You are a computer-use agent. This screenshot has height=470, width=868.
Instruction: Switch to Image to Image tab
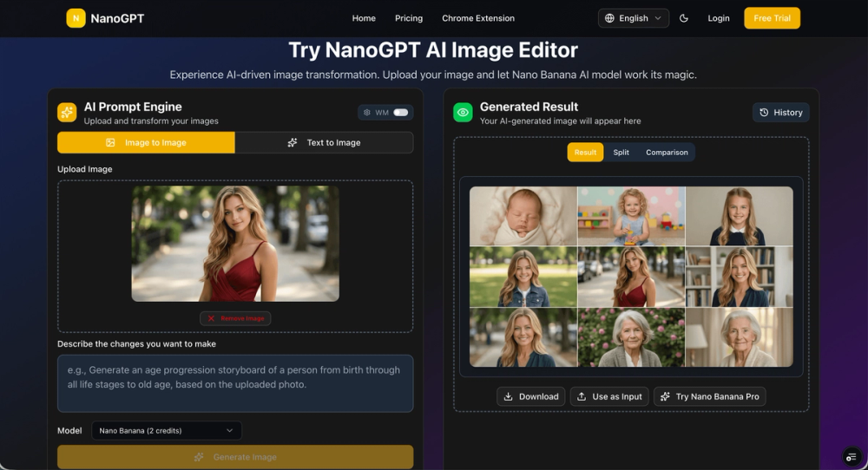146,143
